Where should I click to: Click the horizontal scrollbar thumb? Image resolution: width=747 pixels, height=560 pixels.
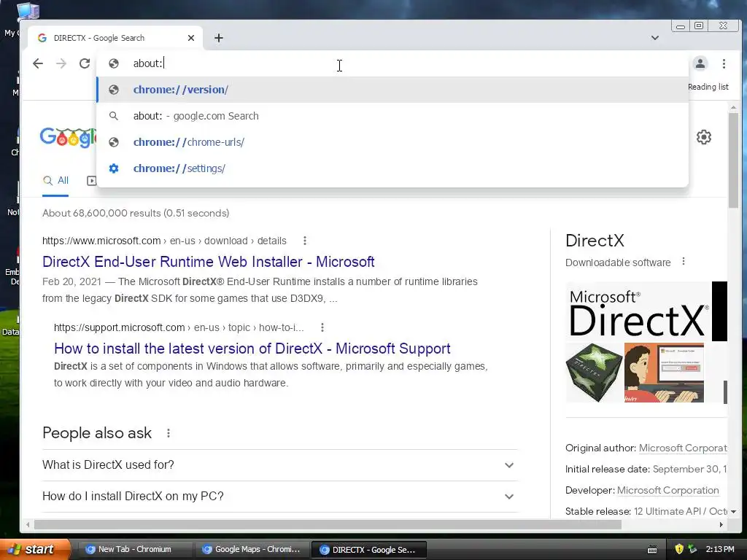pyautogui.click(x=328, y=525)
